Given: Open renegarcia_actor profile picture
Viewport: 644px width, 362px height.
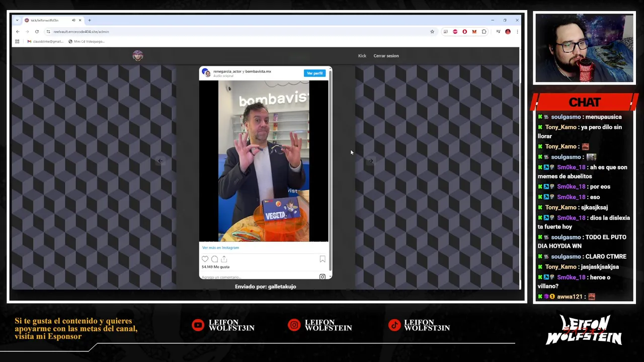Looking at the screenshot, I should pos(206,73).
